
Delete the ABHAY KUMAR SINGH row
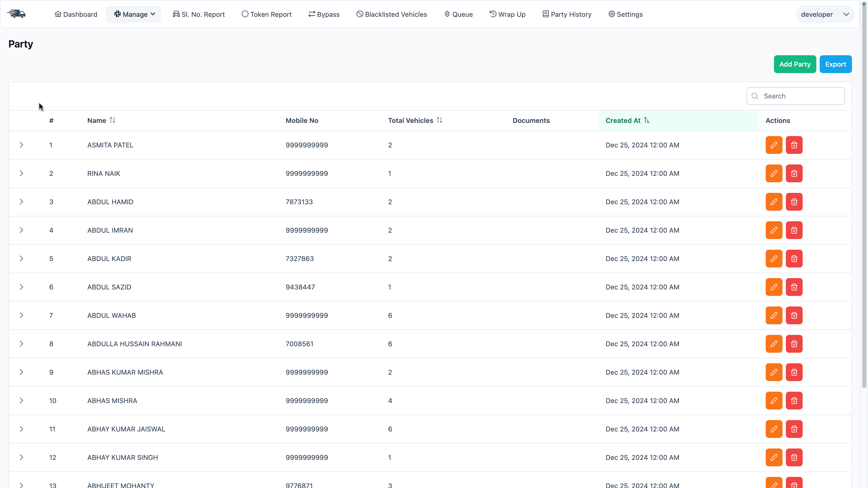[x=794, y=457]
